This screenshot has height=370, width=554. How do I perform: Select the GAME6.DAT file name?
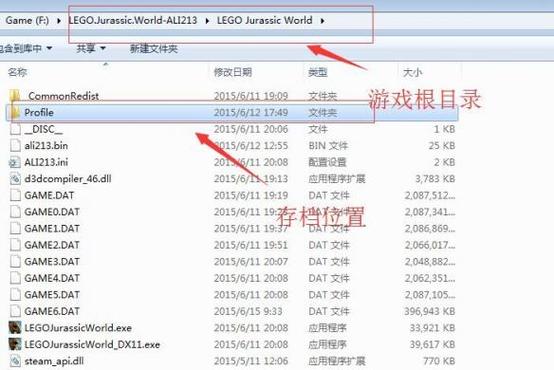(x=52, y=311)
